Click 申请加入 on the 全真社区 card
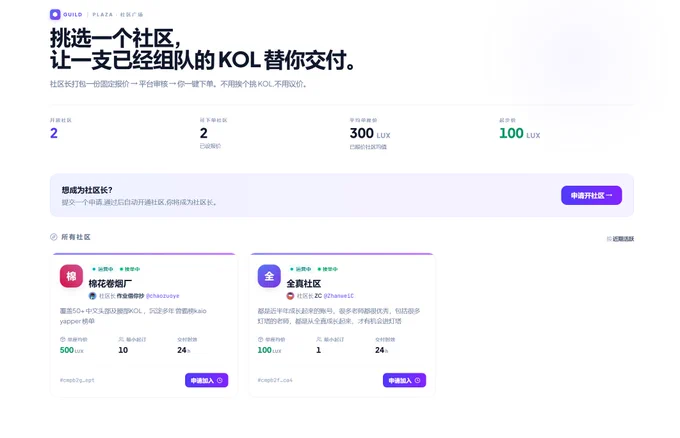680x438 pixels. tap(404, 380)
